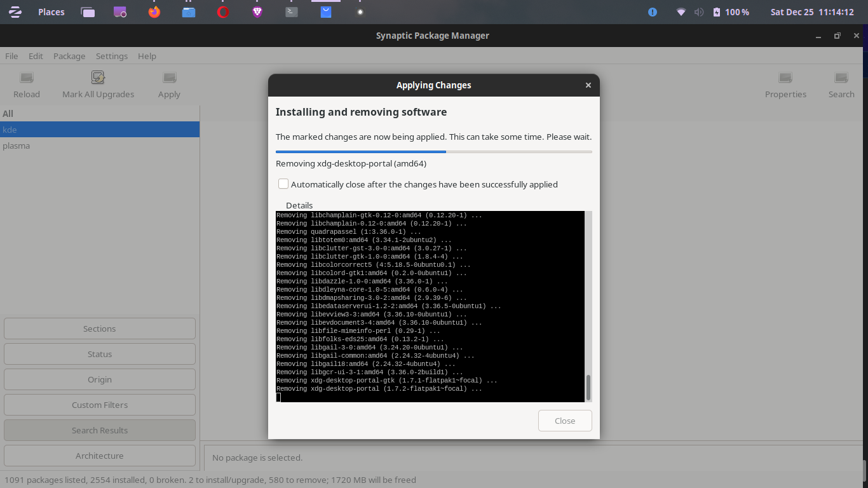Enable automatically close after changes checkbox
The height and width of the screenshot is (488, 868).
[x=283, y=184]
